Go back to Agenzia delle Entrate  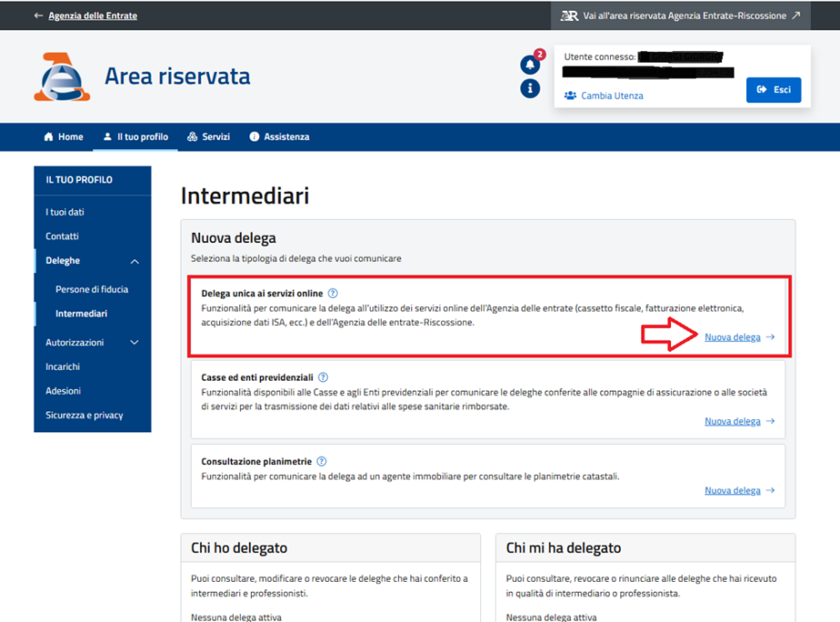[85, 16]
